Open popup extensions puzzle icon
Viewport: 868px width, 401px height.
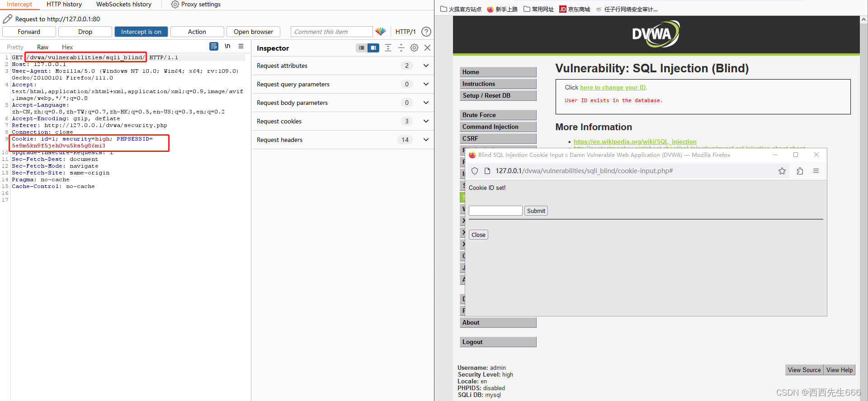(x=800, y=171)
